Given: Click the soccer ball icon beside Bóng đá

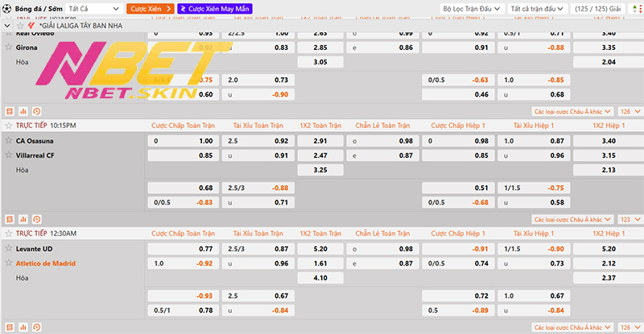Looking at the screenshot, I should click(x=7, y=8).
